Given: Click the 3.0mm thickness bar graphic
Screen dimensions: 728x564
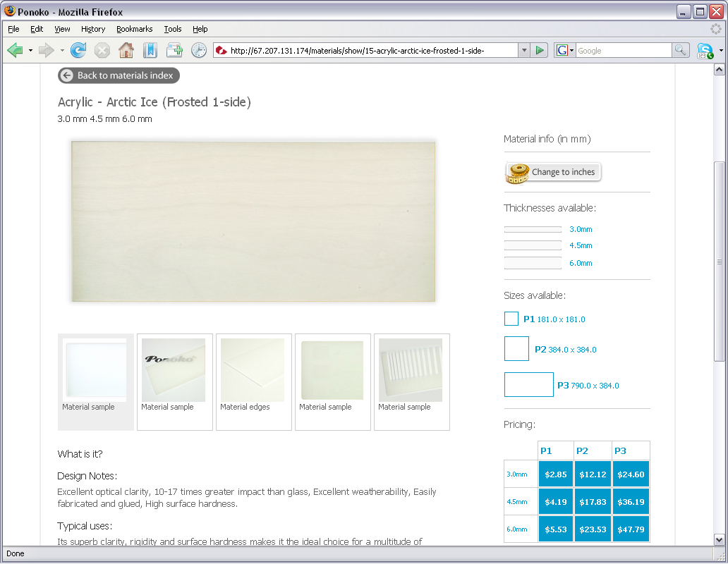Looking at the screenshot, I should [533, 229].
